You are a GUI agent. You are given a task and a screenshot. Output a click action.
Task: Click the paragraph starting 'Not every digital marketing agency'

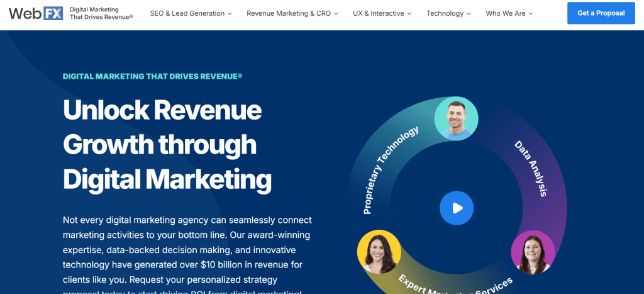point(187,254)
